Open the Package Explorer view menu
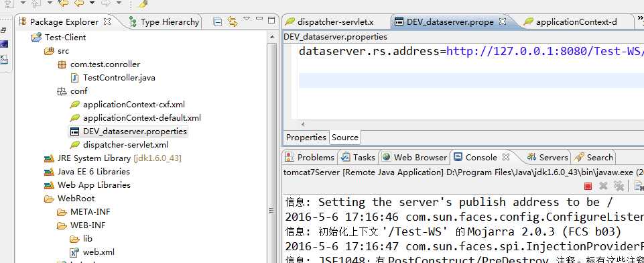 247,19
